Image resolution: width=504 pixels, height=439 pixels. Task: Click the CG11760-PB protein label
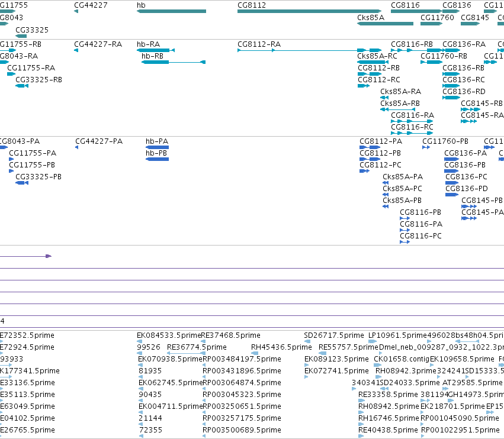tap(445, 141)
